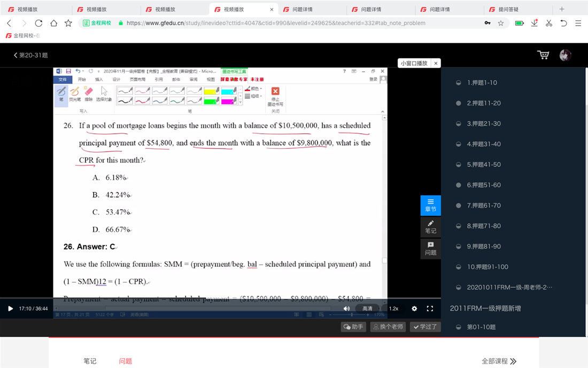Click the battery saver icon
The width and height of the screenshot is (588, 368).
coord(520,23)
